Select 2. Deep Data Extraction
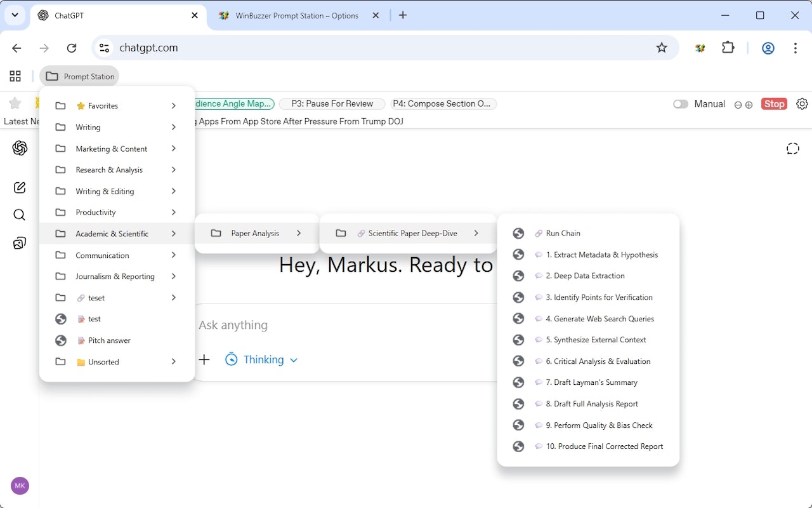Viewport: 812px width, 508px height. tap(588, 276)
